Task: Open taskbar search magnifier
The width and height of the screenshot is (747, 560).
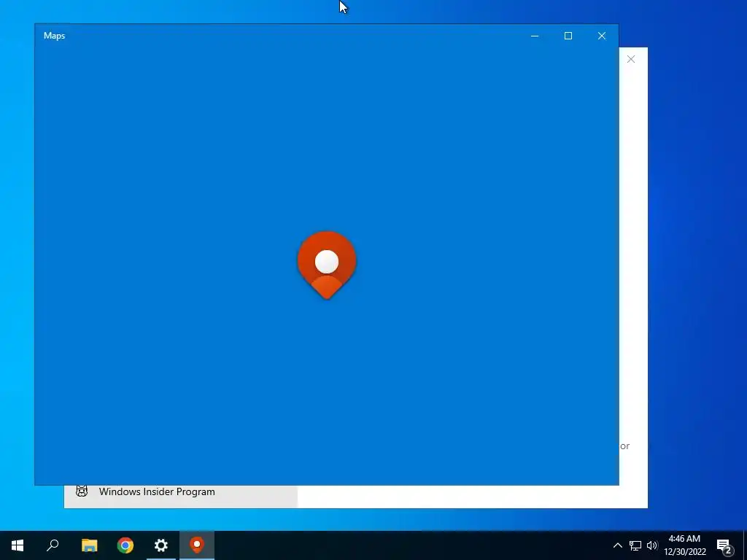Action: point(53,545)
